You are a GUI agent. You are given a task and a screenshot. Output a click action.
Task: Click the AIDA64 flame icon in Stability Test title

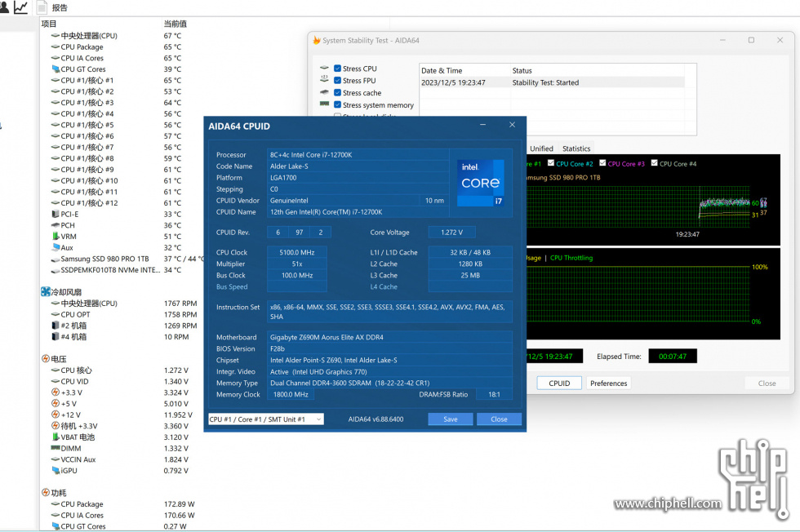[x=317, y=40]
